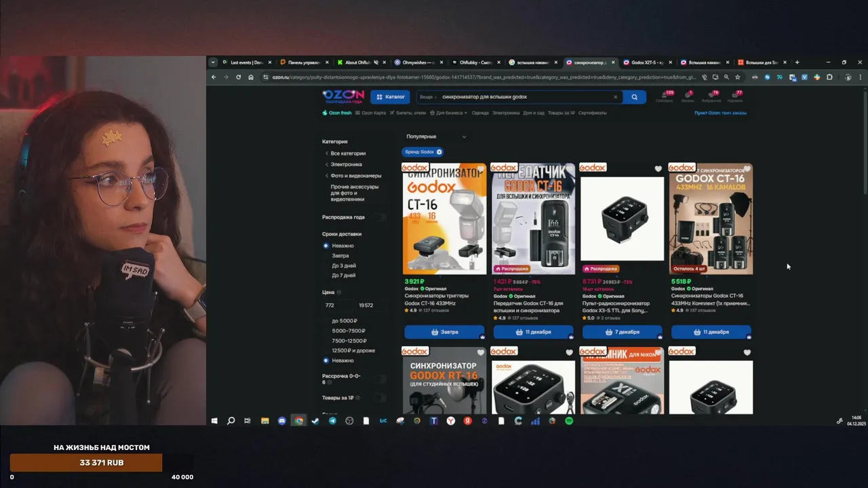Screen dimensions: 868x488
Task: Open the Синхронизатор Godox RT-16 thumbnail
Action: (x=444, y=380)
